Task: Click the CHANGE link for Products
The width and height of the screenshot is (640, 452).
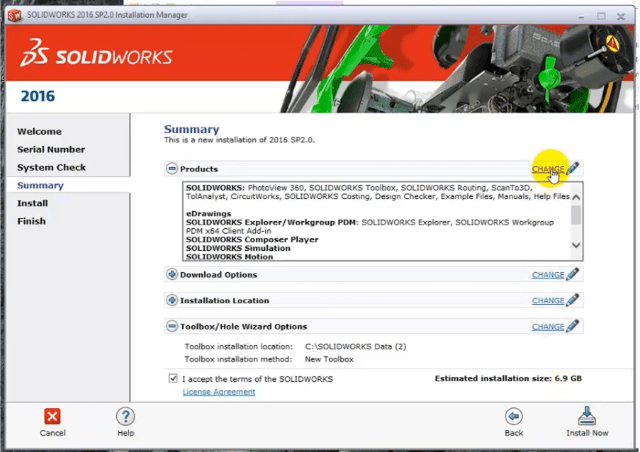Action: (548, 169)
